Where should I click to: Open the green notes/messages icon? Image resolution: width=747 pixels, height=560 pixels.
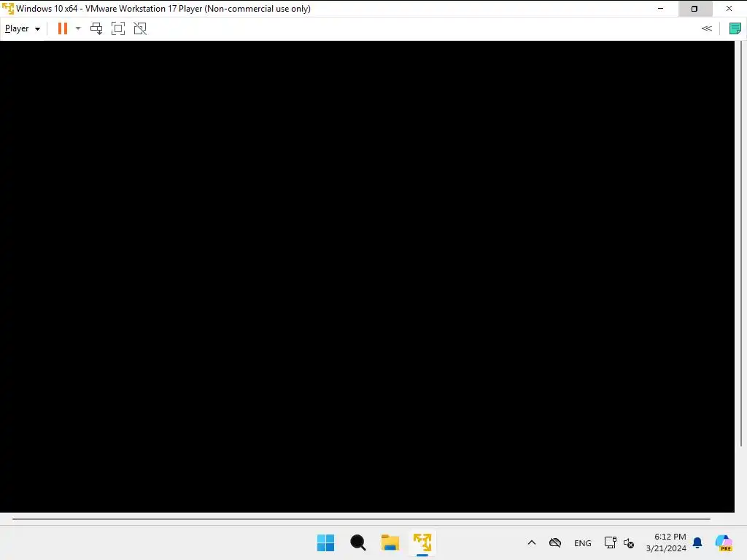coord(735,28)
